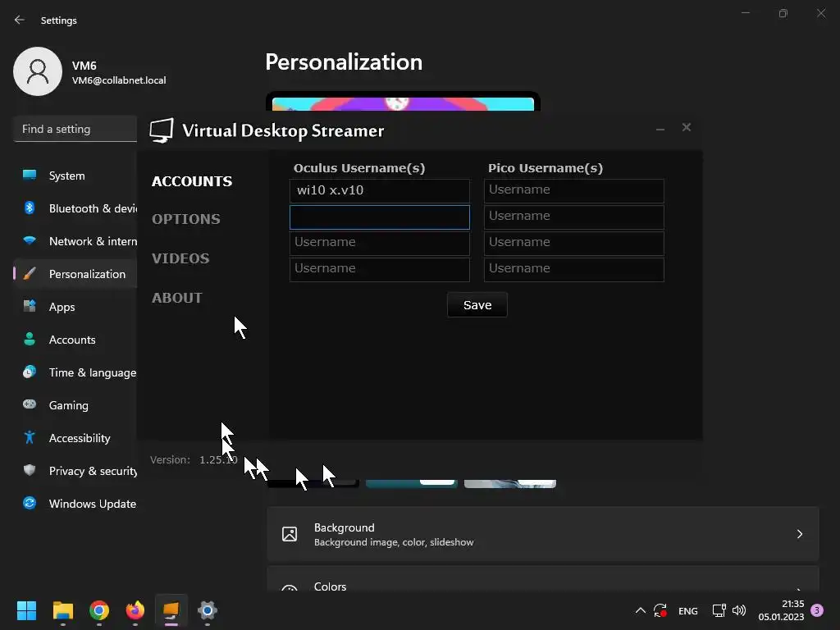
Task: Click the picture icon on the Background row
Action: [290, 534]
